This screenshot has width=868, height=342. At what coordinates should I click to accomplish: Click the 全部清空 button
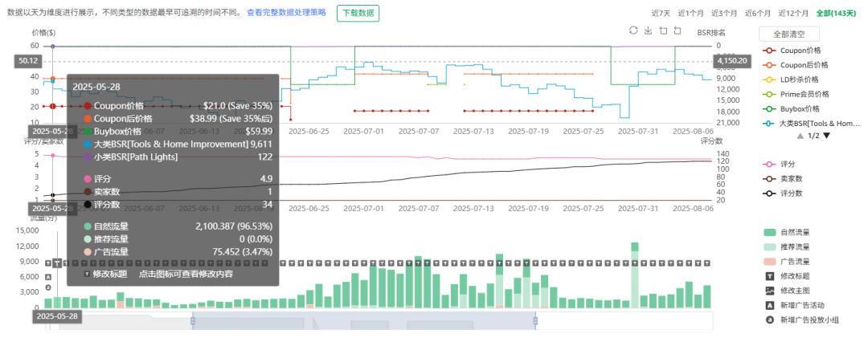(788, 34)
